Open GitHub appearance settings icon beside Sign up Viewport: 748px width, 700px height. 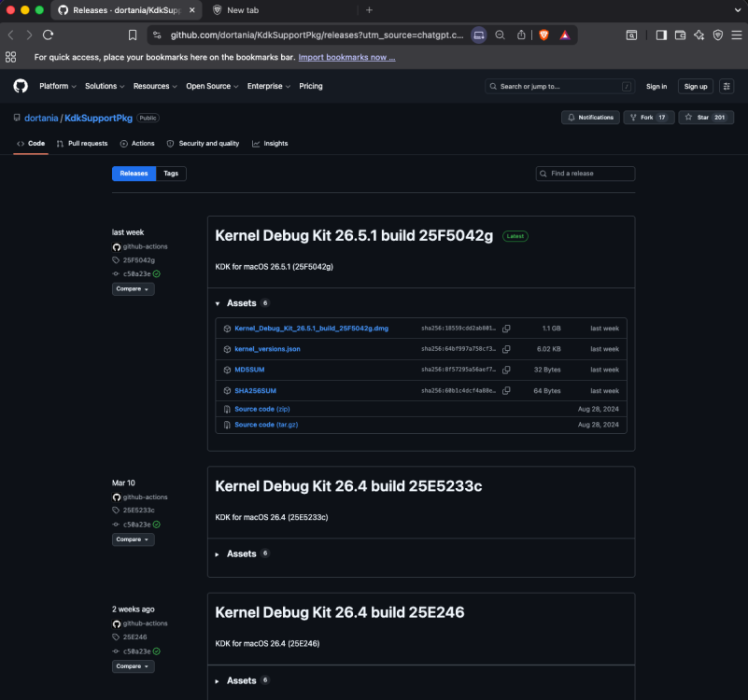727,86
